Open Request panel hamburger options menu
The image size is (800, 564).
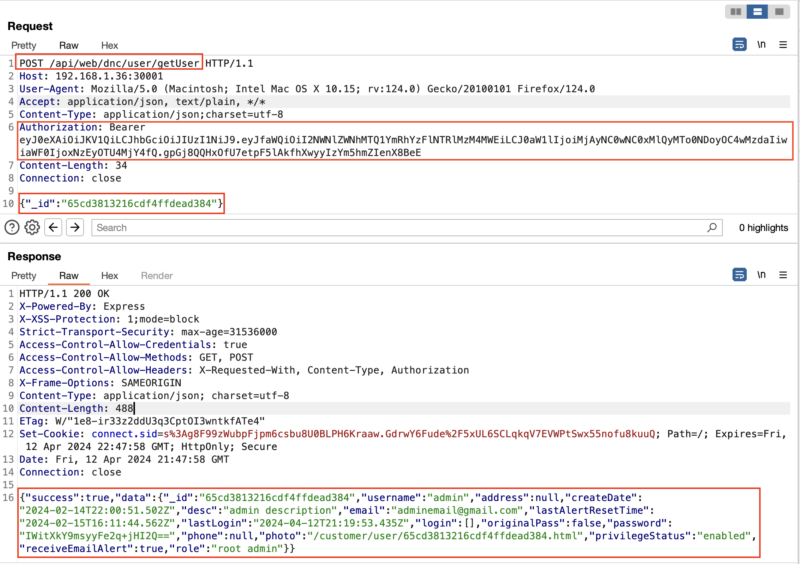point(783,45)
